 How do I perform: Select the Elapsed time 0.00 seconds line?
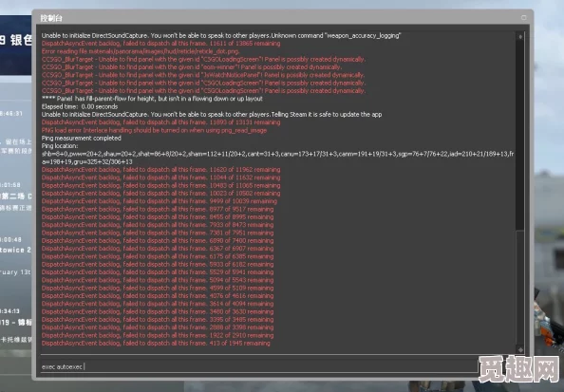point(80,106)
